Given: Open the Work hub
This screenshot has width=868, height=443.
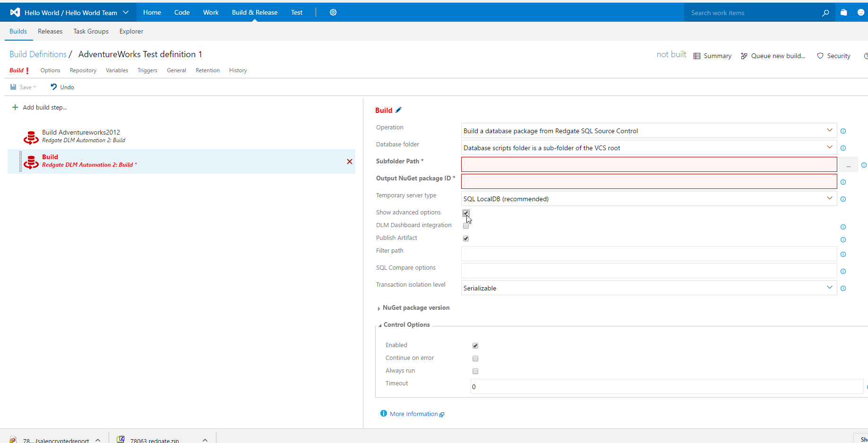Looking at the screenshot, I should 211,12.
